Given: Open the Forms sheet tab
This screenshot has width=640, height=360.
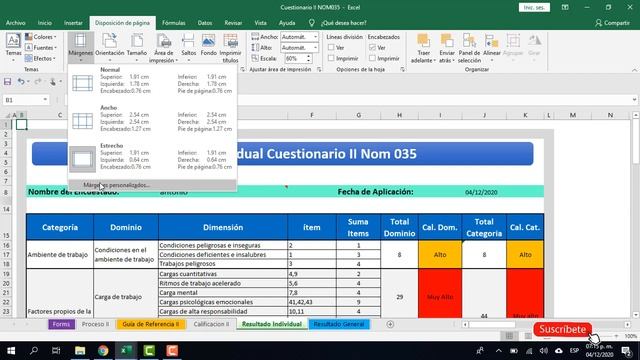Looking at the screenshot, I should (x=61, y=324).
